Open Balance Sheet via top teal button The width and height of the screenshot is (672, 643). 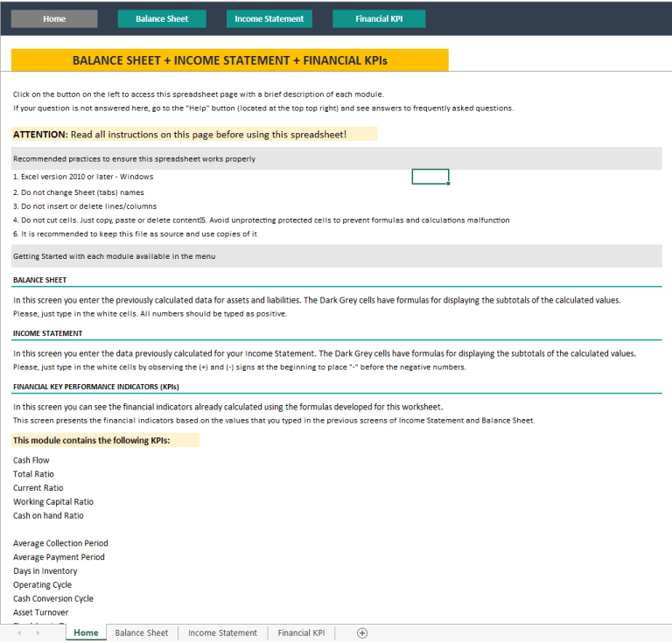coord(162,18)
